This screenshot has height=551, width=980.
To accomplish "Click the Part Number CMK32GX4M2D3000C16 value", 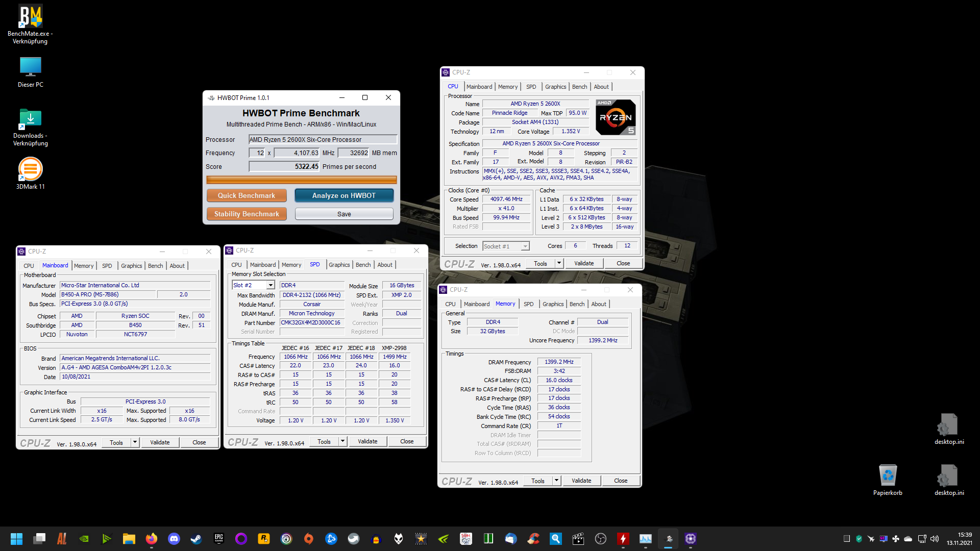I will pos(311,323).
